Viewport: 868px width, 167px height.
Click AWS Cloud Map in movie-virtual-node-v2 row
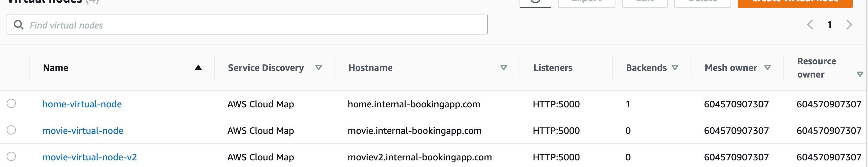(x=260, y=157)
